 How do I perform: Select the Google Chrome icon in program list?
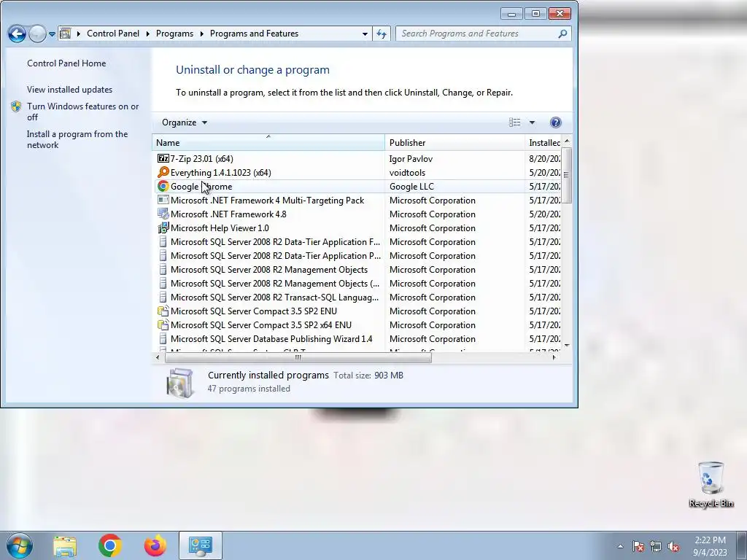coord(163,186)
